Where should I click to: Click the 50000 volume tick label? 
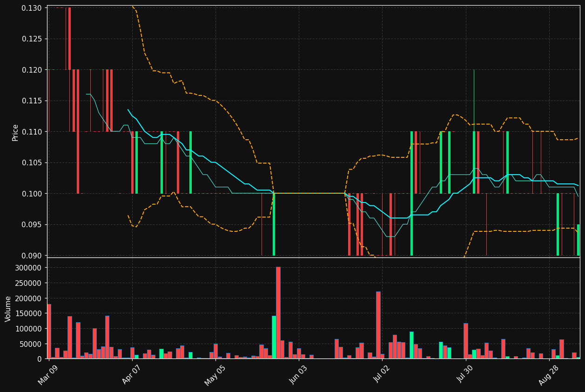31,344
